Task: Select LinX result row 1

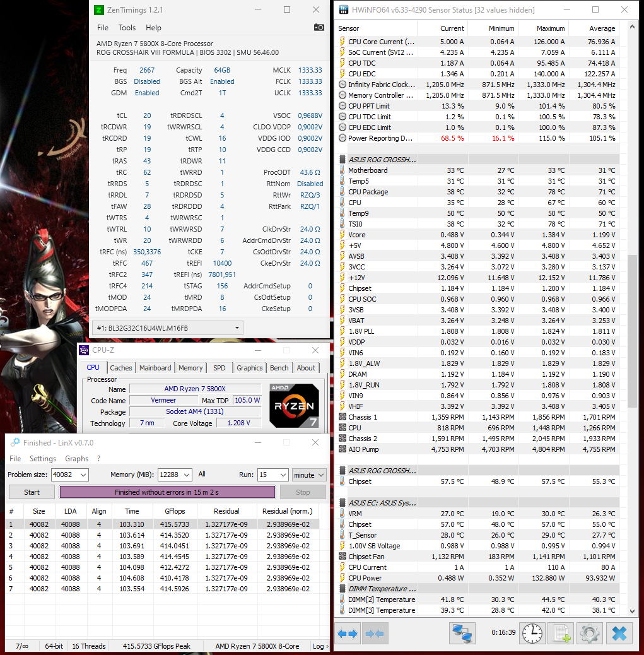Action: (162, 524)
